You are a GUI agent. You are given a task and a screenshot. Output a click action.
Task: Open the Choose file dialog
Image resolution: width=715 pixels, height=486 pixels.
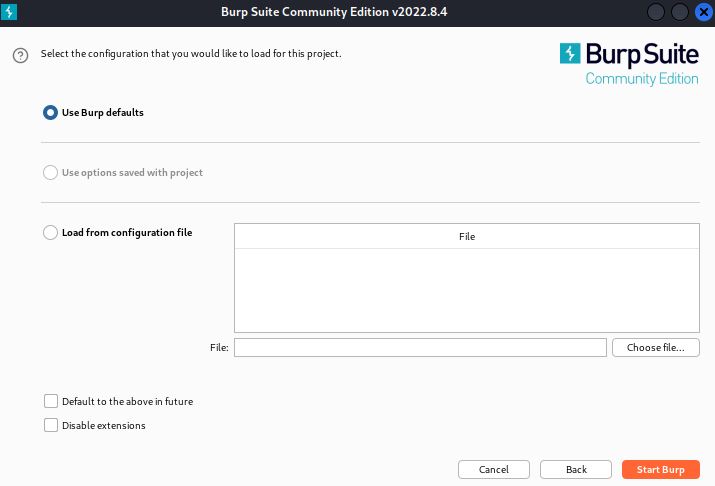656,347
